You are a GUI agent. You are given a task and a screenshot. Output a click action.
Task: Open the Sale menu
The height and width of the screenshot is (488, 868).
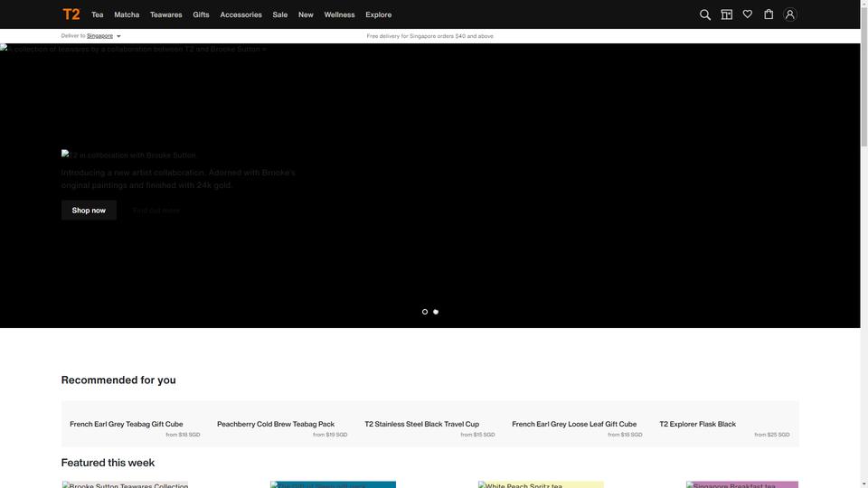pyautogui.click(x=280, y=15)
